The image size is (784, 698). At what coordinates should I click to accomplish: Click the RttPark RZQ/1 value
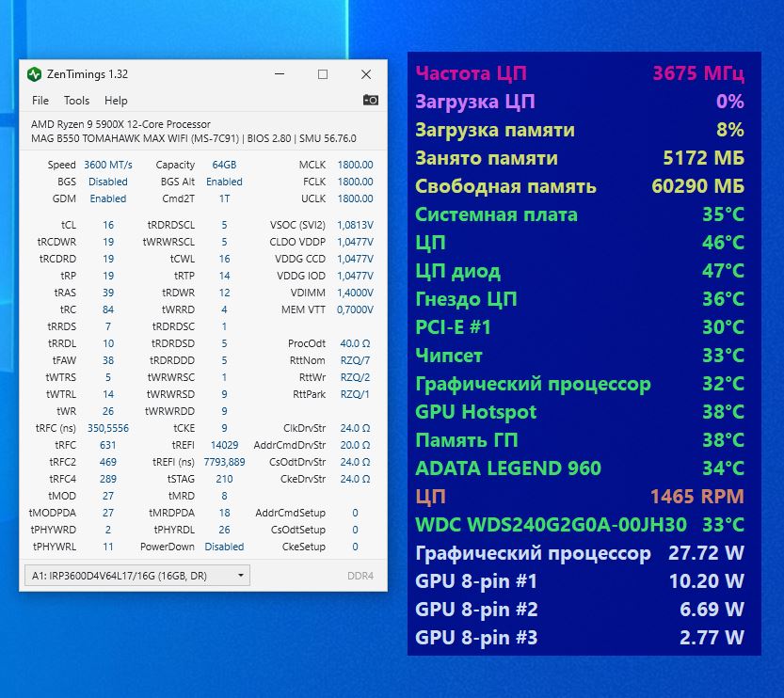point(355,394)
